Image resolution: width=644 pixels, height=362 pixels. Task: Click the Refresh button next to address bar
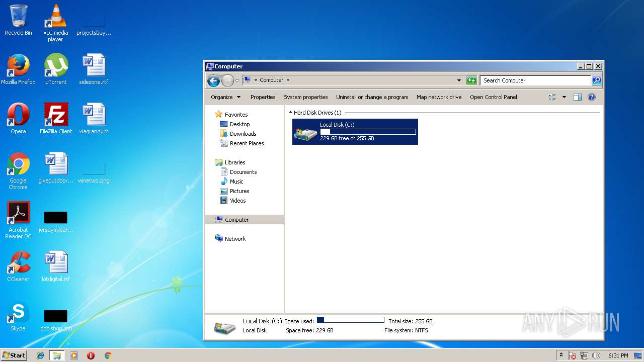pos(471,80)
